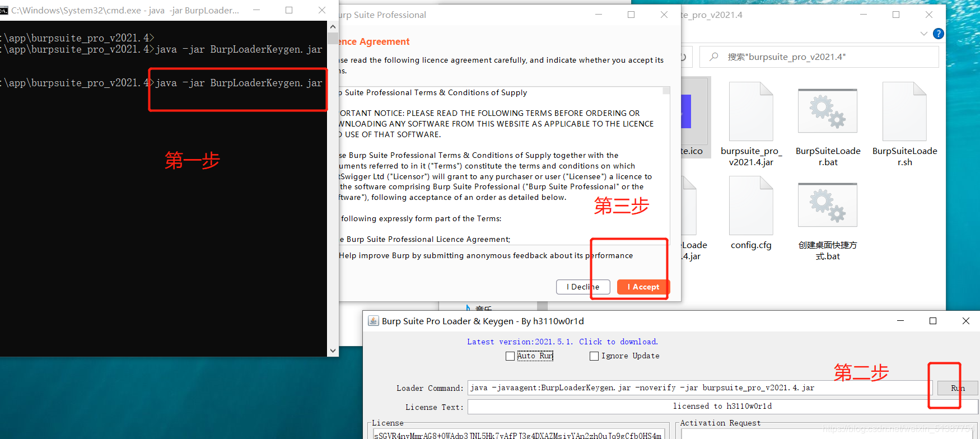The image size is (980, 439).
Task: Click the cmd window scrollbar down arrow
Action: click(333, 351)
